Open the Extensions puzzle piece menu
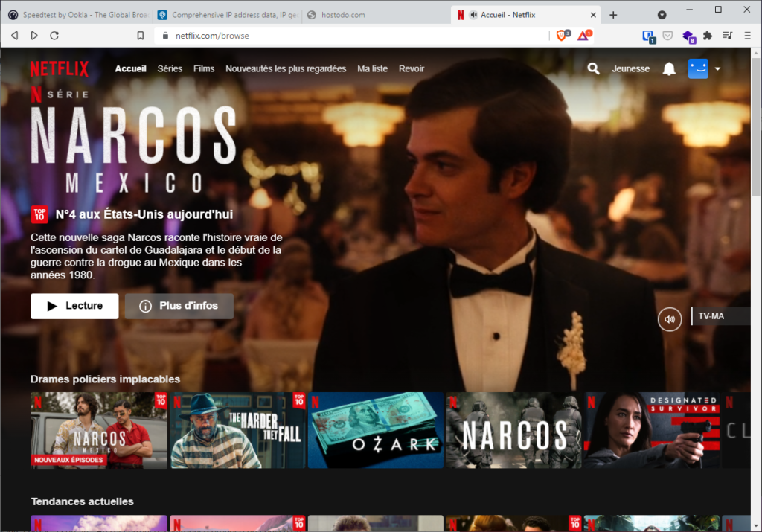 708,36
